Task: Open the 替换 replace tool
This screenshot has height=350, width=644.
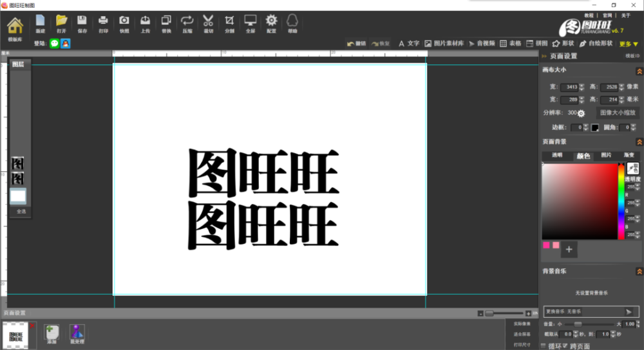Action: click(x=166, y=24)
